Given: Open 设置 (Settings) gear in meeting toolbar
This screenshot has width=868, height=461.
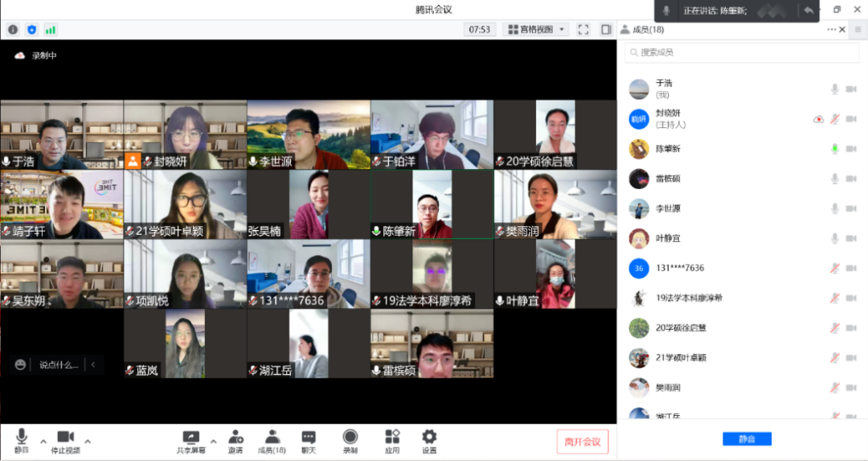Looking at the screenshot, I should [x=429, y=440].
